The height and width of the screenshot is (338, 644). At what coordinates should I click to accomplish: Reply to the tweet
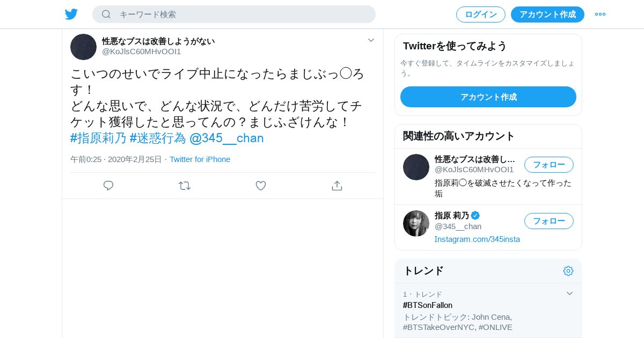[x=108, y=186]
